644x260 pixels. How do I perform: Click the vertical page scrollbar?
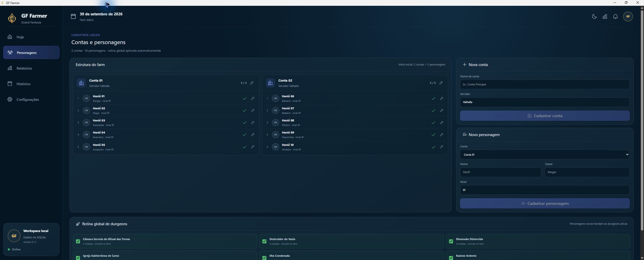(x=642, y=120)
